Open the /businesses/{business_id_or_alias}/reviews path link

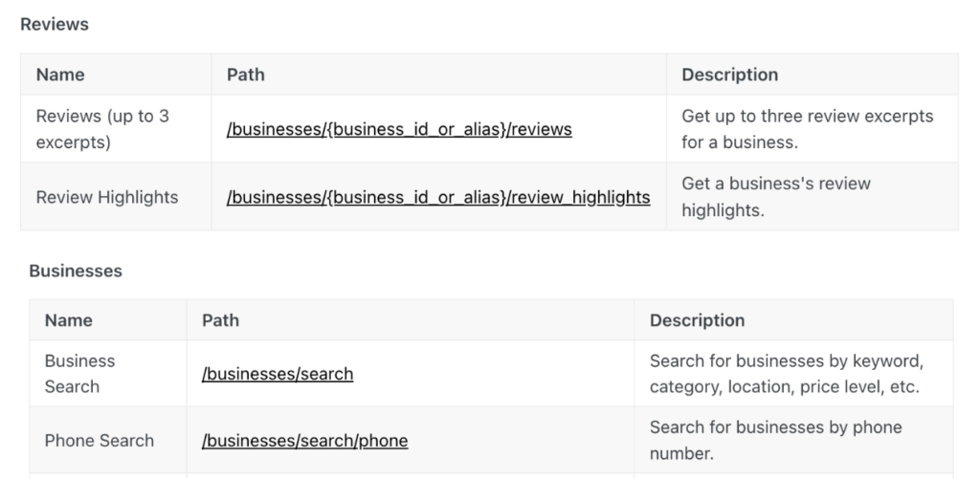[x=399, y=129]
